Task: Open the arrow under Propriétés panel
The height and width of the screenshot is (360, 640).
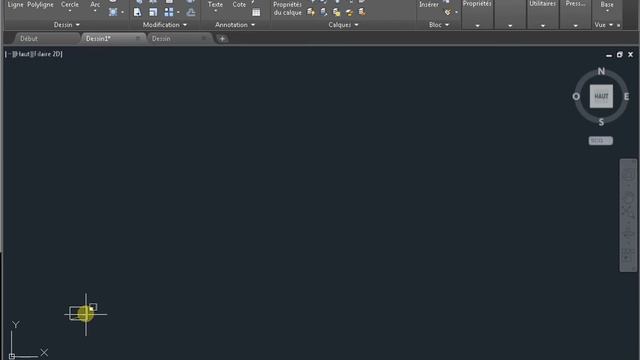Action: 477,26
